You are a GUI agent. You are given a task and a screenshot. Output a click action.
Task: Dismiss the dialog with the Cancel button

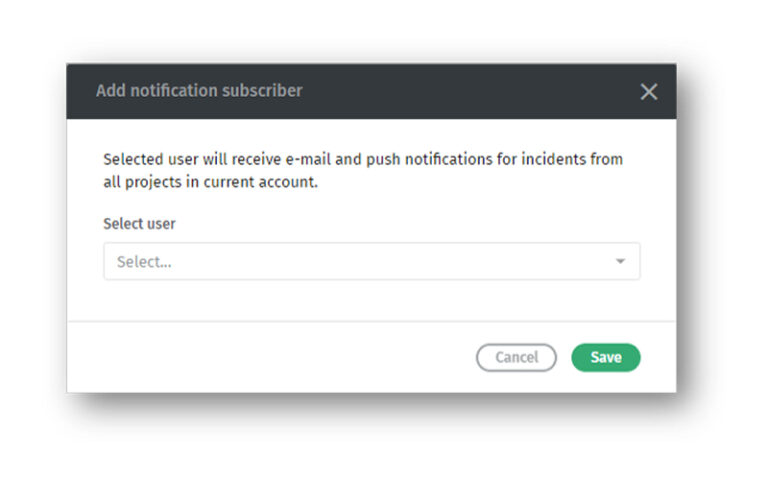coord(516,357)
